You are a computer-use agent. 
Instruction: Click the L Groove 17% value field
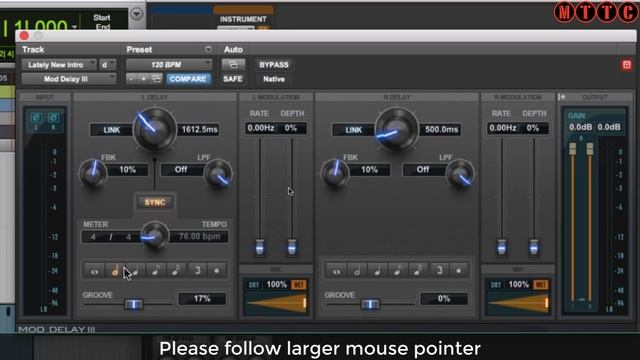coord(202,299)
